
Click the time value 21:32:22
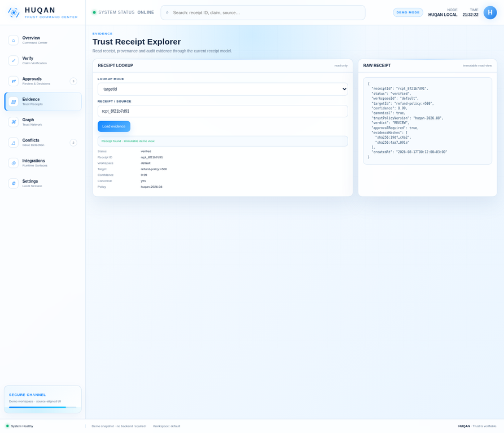(470, 15)
